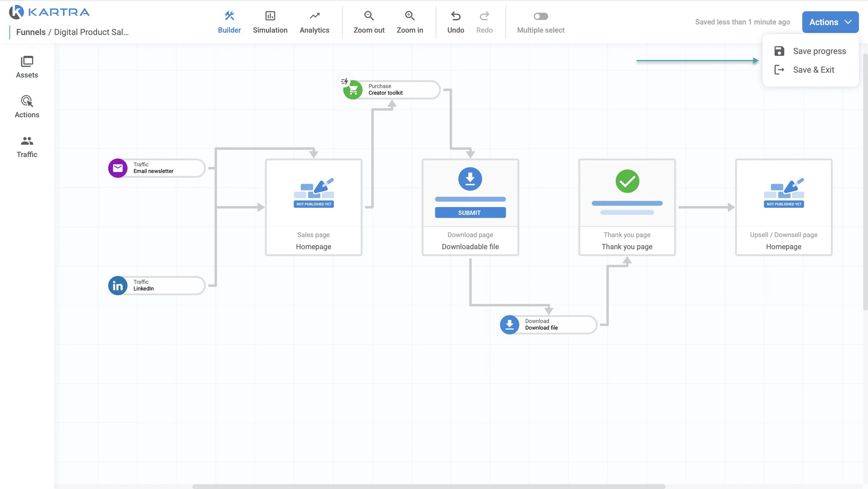Select the Download page card
This screenshot has height=489, width=868.
click(470, 207)
